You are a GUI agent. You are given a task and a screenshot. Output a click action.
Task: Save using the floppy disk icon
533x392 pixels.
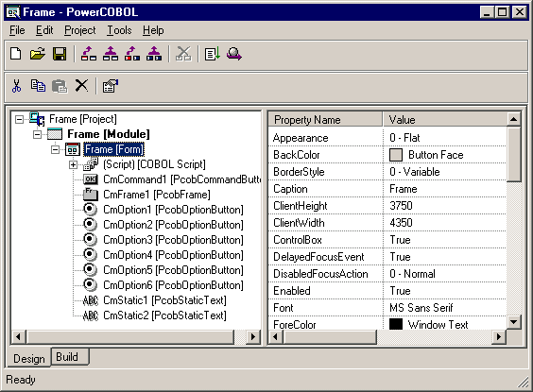60,54
